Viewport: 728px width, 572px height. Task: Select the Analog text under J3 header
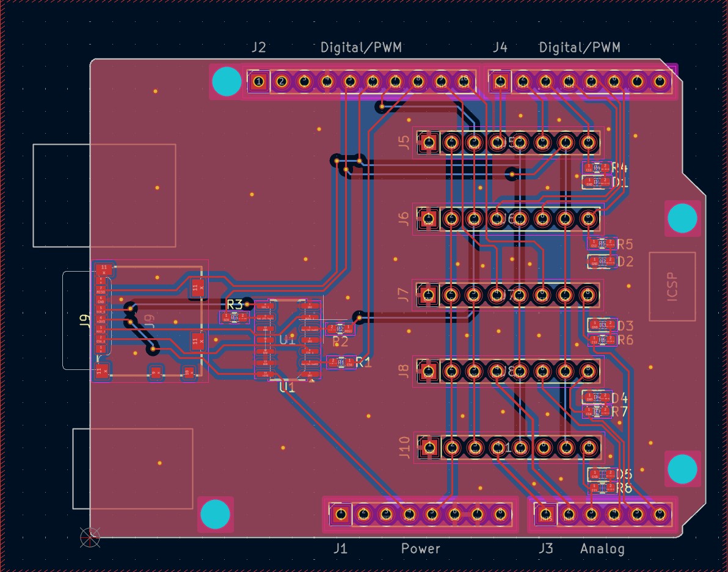602,549
